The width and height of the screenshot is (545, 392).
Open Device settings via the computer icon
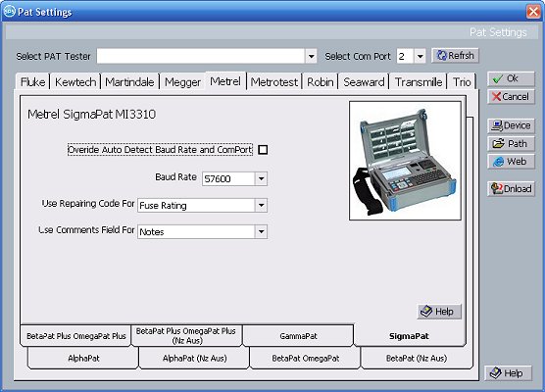click(511, 125)
